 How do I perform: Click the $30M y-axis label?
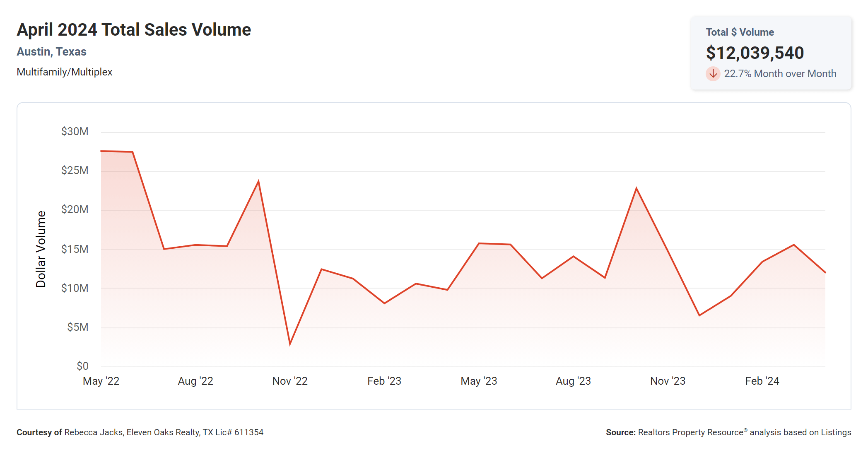point(75,132)
